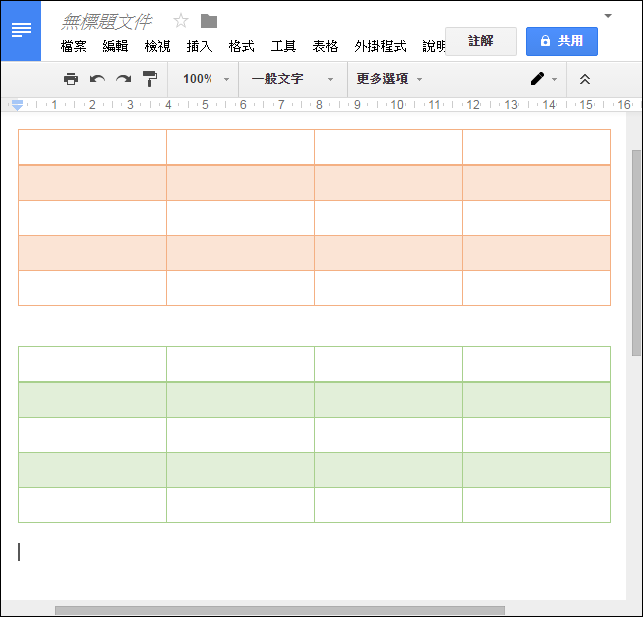This screenshot has height=617, width=643.
Task: Open the top-right account dropdown arrow
Action: (608, 16)
